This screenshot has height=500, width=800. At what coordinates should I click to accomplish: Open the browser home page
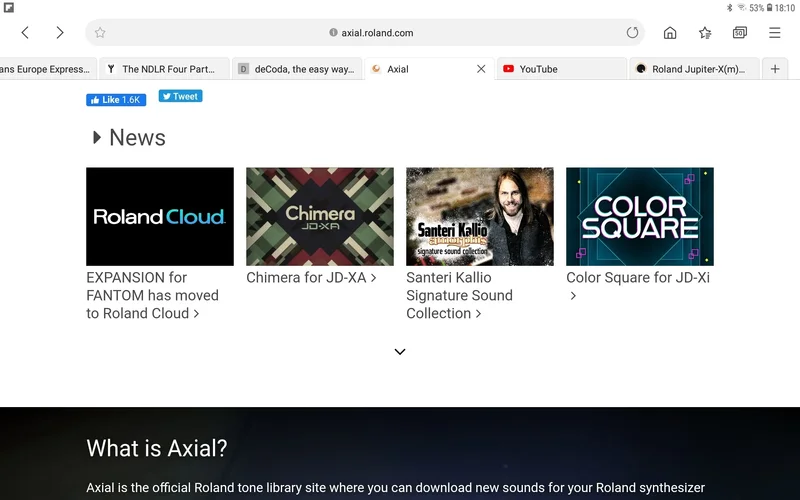670,33
